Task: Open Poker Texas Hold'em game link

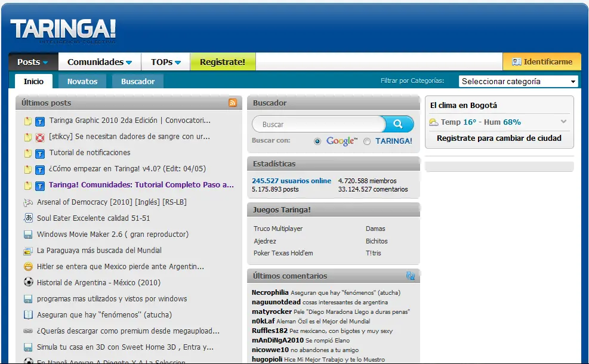Action: 283,253
